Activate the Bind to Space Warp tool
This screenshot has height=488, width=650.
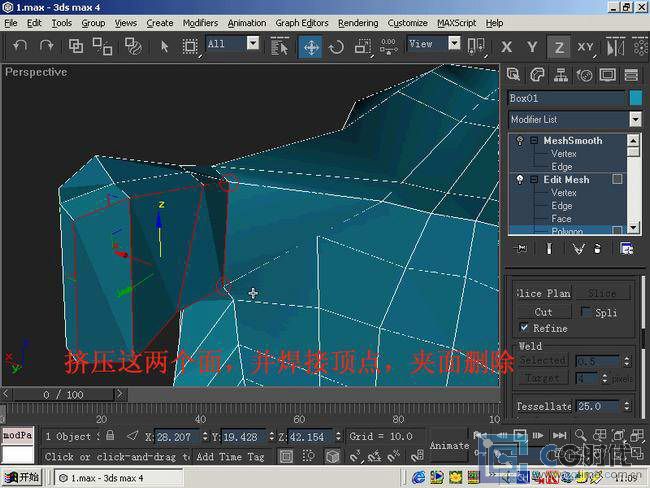(x=133, y=46)
